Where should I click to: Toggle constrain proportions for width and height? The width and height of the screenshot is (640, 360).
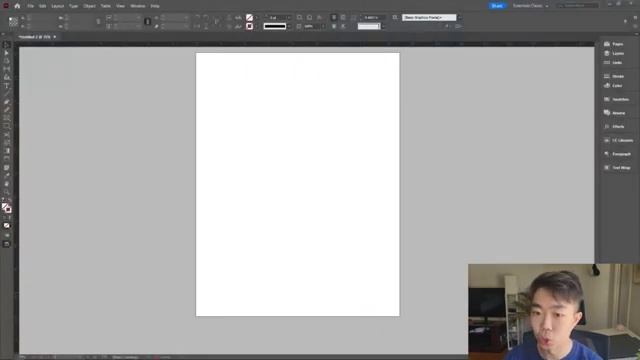click(98, 22)
